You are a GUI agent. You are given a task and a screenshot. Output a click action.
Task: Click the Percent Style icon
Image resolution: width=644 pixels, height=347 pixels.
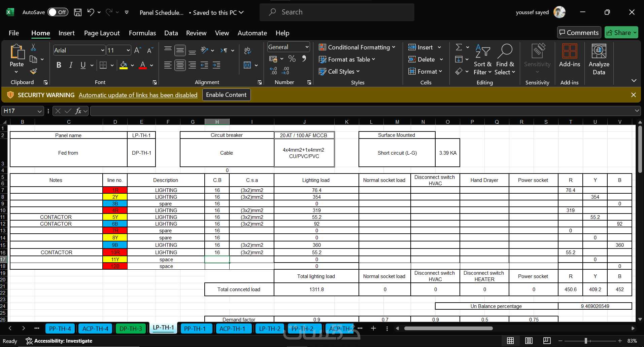click(x=292, y=59)
